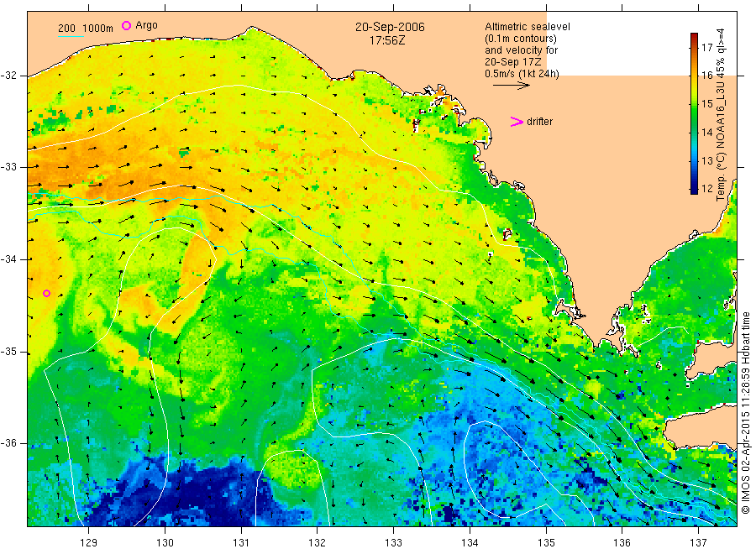Viewport: 756px width, 554px height.
Task: Click the "200 1000m" depth legend text
Action: 86,29
